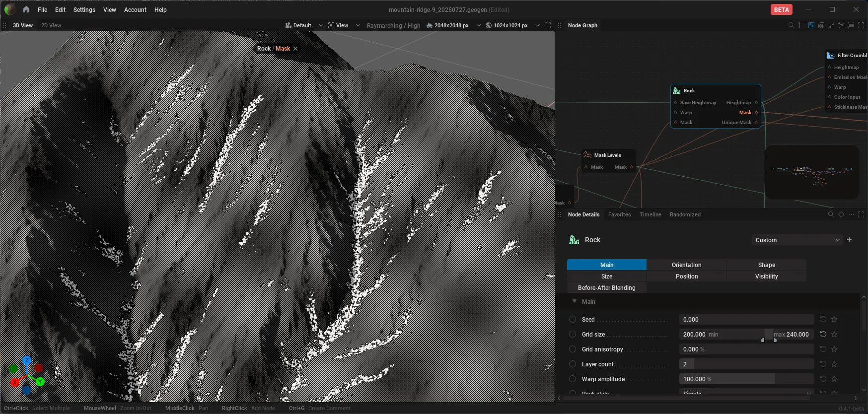
Task: Toggle the node graph minimap icon
Action: coord(811,25)
